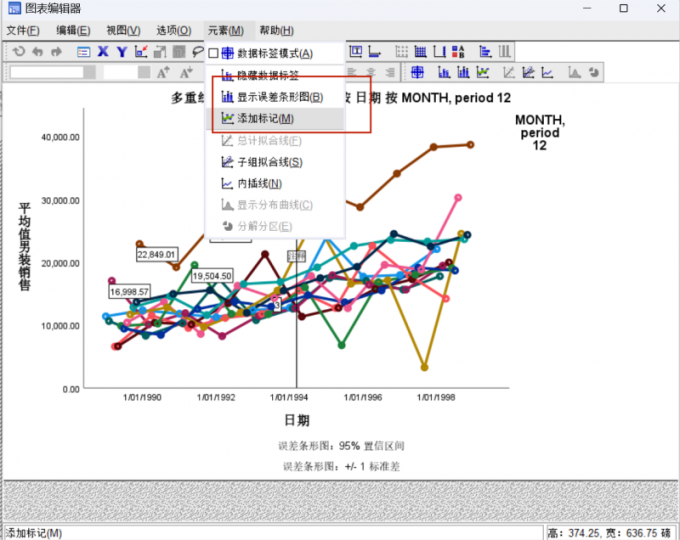This screenshot has height=540, width=680.
Task: Click the explode slice pie toolbar icon
Action: (x=594, y=72)
